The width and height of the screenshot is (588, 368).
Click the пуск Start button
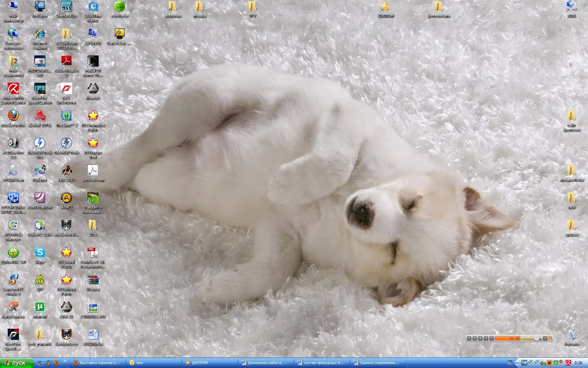point(16,363)
